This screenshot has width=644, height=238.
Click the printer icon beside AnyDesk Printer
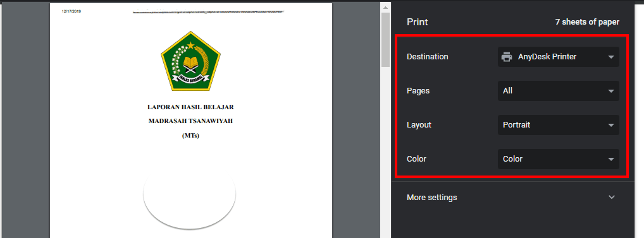507,57
